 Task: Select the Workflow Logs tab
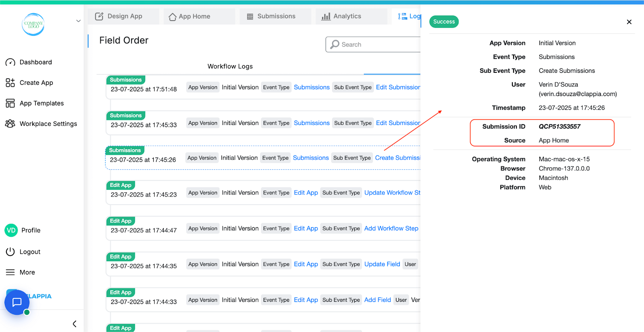pyautogui.click(x=230, y=66)
